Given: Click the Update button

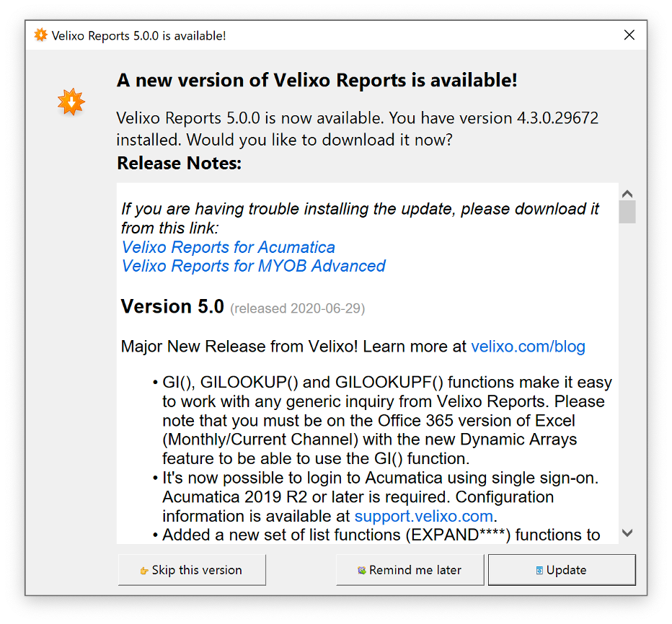Looking at the screenshot, I should coord(562,570).
